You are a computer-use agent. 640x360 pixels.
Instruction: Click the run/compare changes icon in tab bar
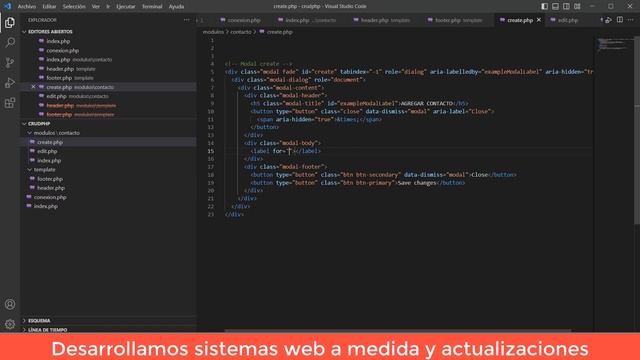[x=608, y=20]
